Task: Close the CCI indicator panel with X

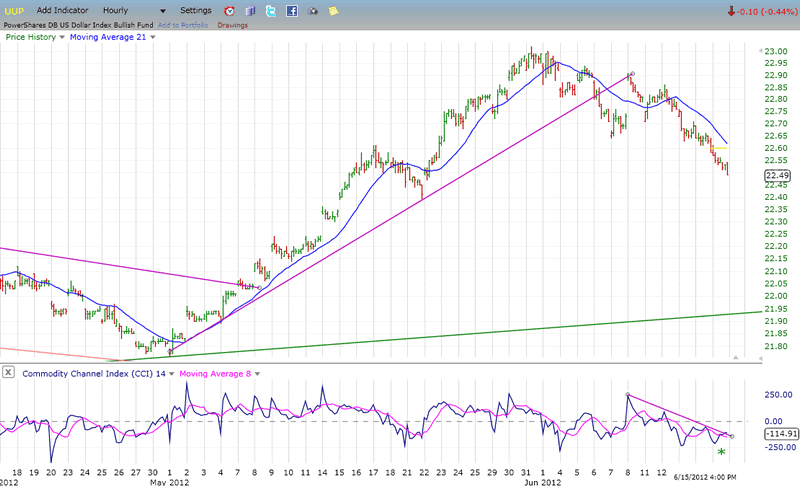Action: tap(7, 373)
